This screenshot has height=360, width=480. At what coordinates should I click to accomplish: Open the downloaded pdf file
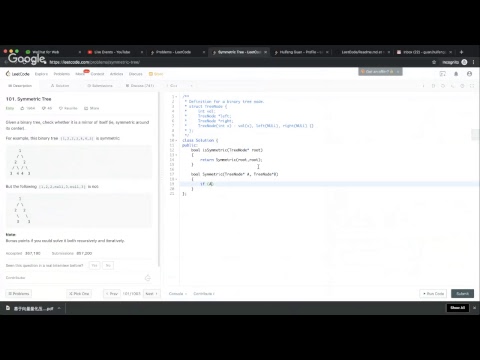pyautogui.click(x=30, y=309)
